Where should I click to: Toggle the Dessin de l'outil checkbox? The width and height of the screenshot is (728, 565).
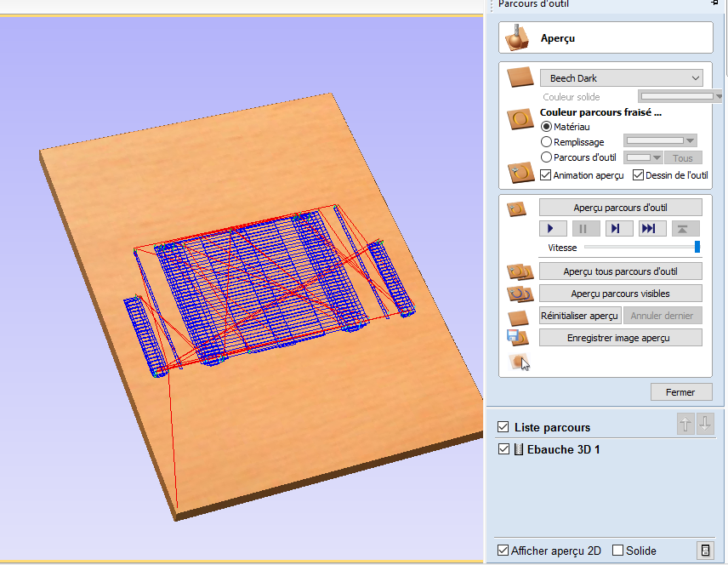pyautogui.click(x=638, y=174)
